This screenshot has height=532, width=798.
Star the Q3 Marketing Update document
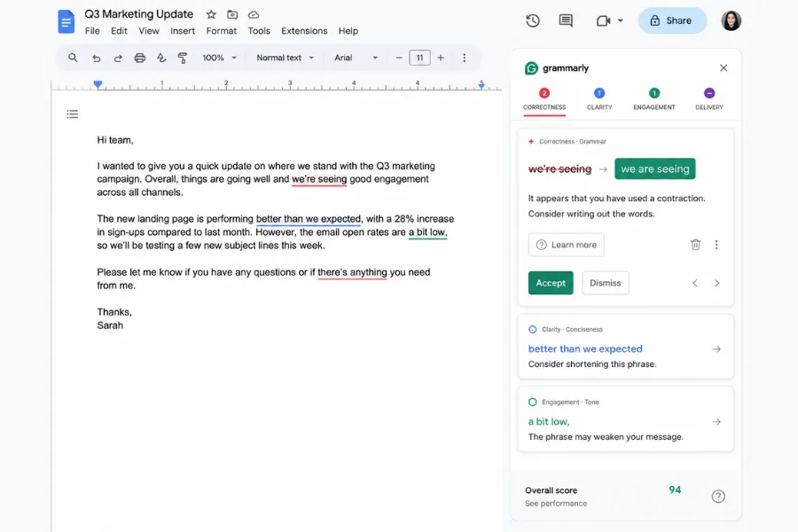coord(211,15)
